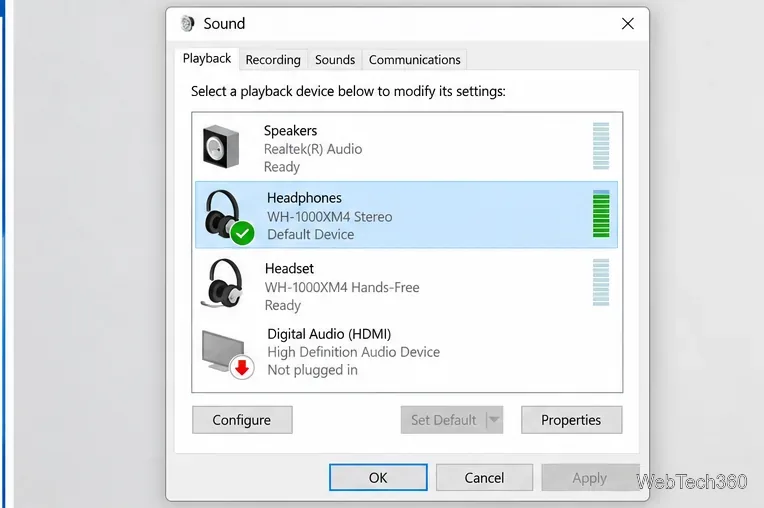Select "Digital Audio (HDMI)" name
764x508 pixels.
click(329, 334)
